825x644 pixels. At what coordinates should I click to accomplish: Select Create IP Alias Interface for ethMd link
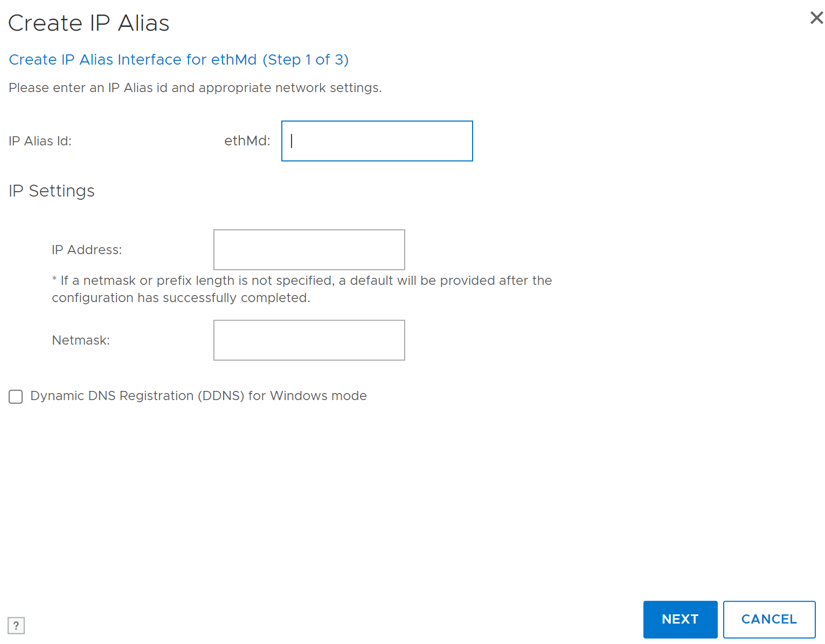click(x=178, y=60)
